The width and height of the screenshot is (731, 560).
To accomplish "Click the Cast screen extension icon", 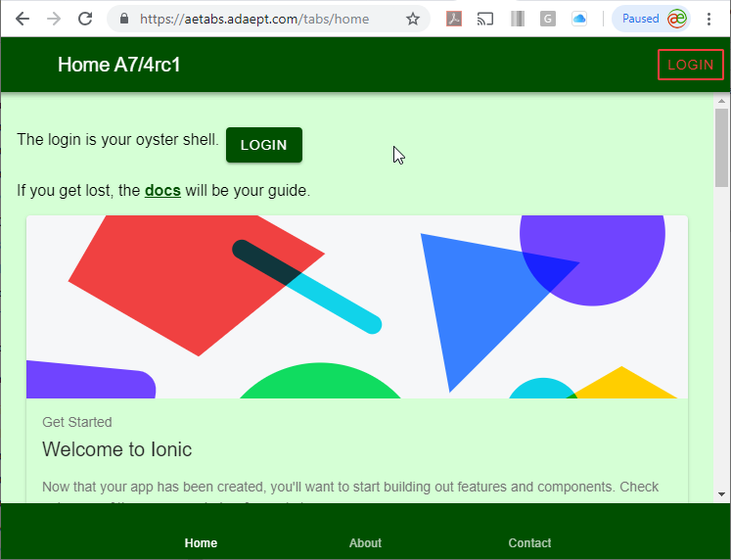I will pyautogui.click(x=485, y=19).
